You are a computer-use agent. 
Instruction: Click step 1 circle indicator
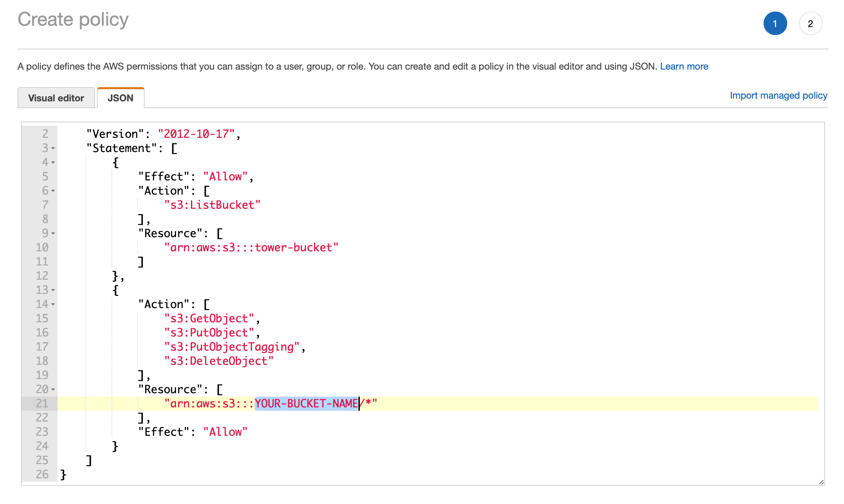775,24
